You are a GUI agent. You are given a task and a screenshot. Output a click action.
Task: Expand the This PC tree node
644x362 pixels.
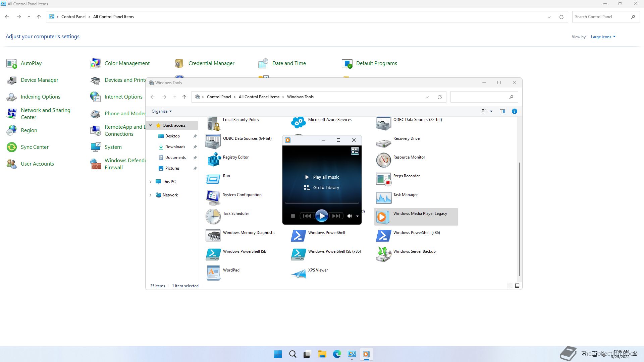(151, 182)
